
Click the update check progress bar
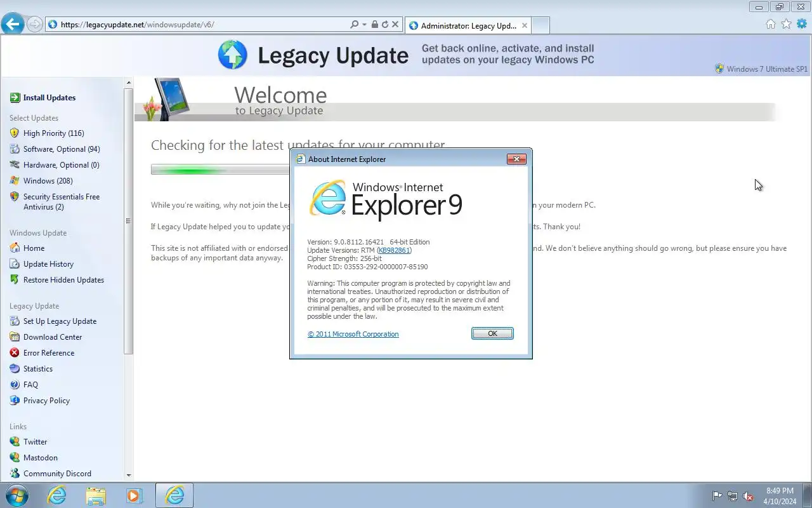[221, 170]
